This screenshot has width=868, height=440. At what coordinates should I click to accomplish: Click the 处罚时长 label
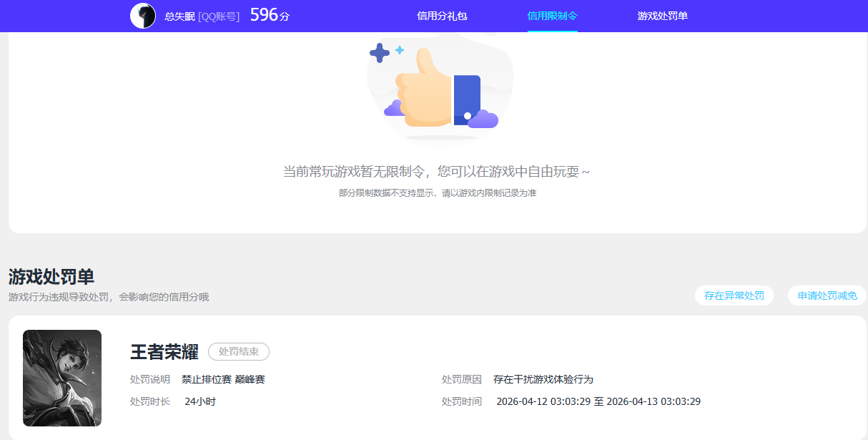pyautogui.click(x=150, y=401)
